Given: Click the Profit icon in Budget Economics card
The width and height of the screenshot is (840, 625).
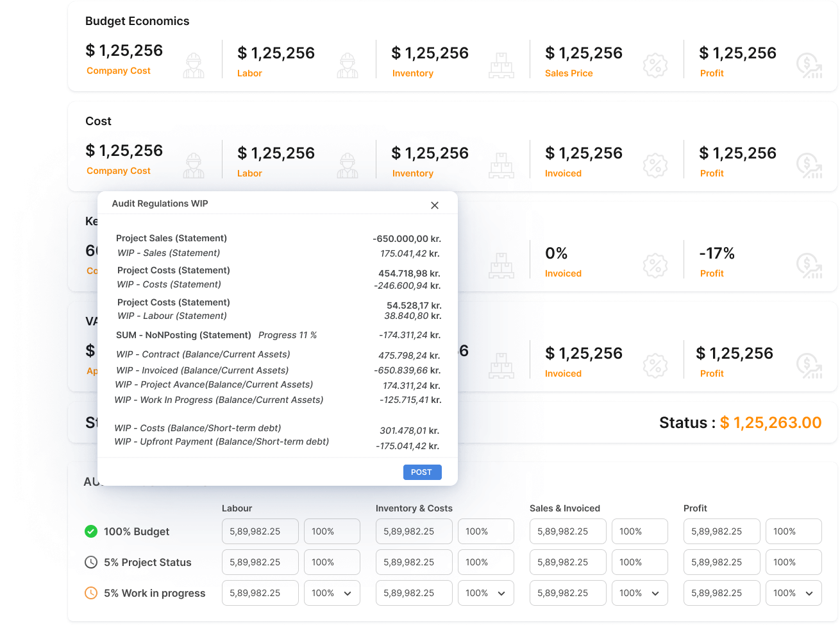Looking at the screenshot, I should coord(809,65).
